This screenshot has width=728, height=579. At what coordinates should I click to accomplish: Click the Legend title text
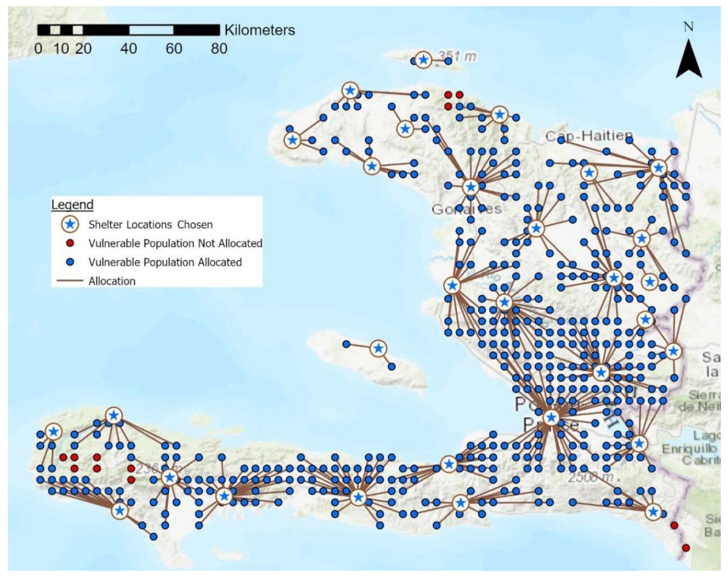[72, 205]
